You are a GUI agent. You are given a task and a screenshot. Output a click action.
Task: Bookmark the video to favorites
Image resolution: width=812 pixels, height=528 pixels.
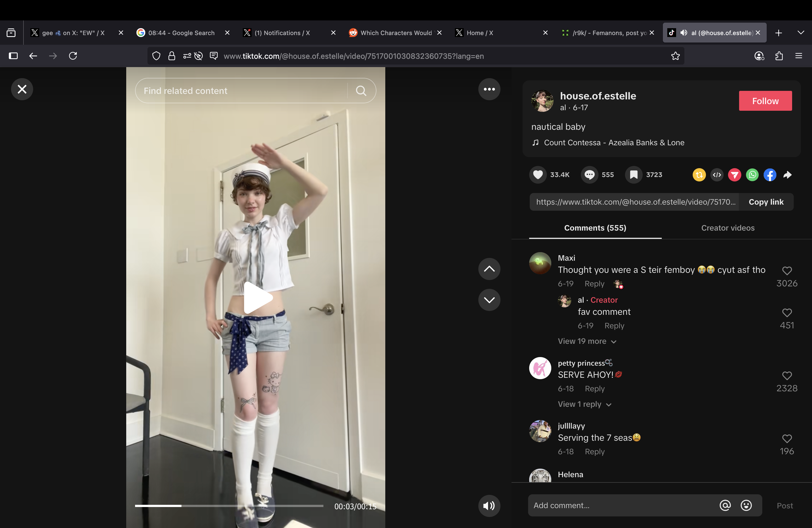point(634,175)
